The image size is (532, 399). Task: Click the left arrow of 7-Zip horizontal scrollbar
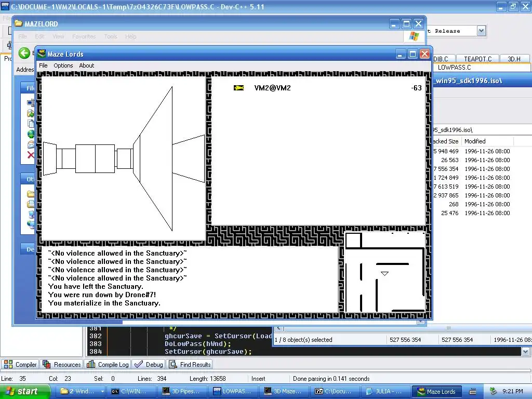[278, 328]
